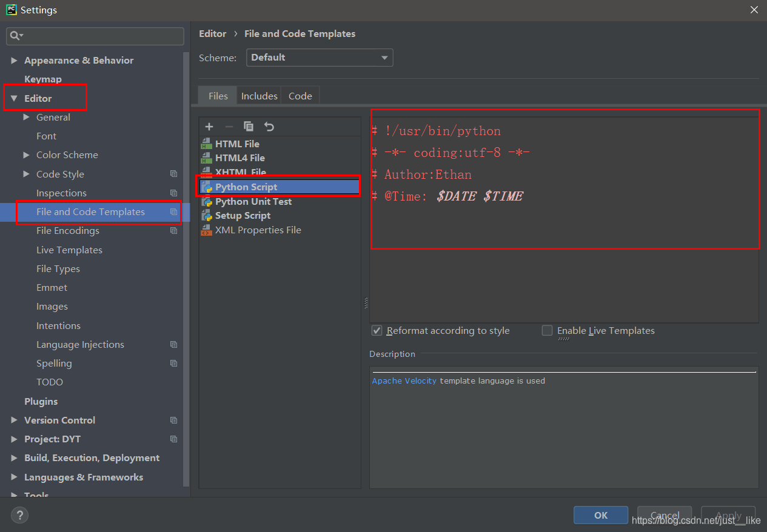Screen dimensions: 767x532
Task: Click project-level icon beside Language Injections
Action: tap(174, 345)
